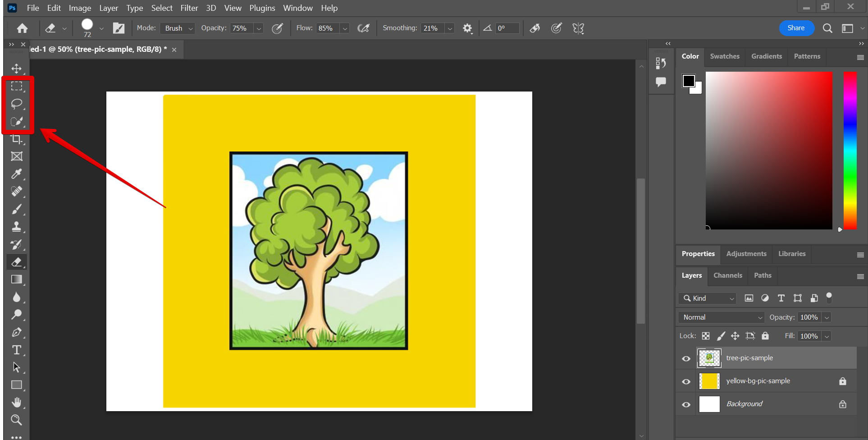This screenshot has width=868, height=440.
Task: Select the Hand tool
Action: [x=17, y=402]
